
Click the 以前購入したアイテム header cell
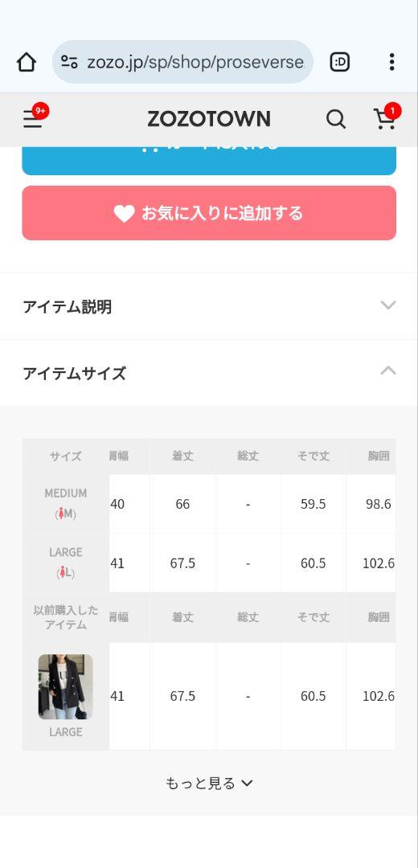[66, 618]
